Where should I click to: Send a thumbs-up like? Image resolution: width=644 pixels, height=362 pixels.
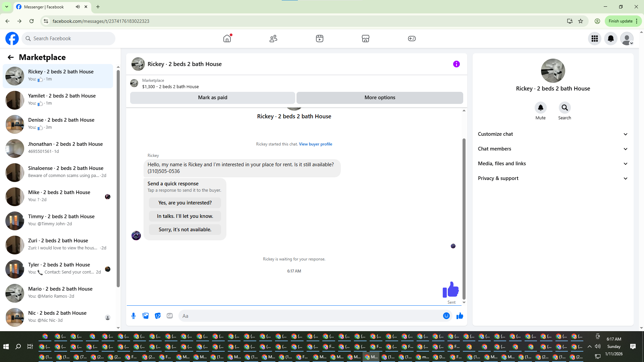460,316
